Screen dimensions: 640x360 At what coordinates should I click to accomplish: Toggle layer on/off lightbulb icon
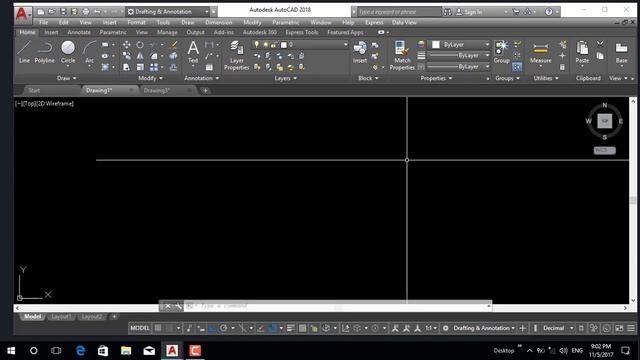click(x=256, y=44)
